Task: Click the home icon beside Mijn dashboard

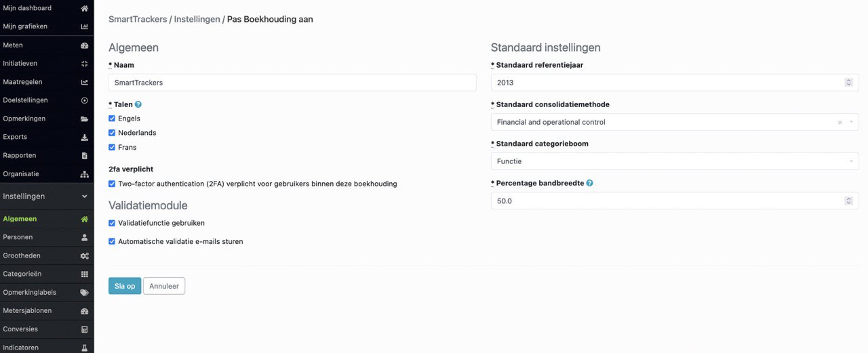Action: coord(84,8)
